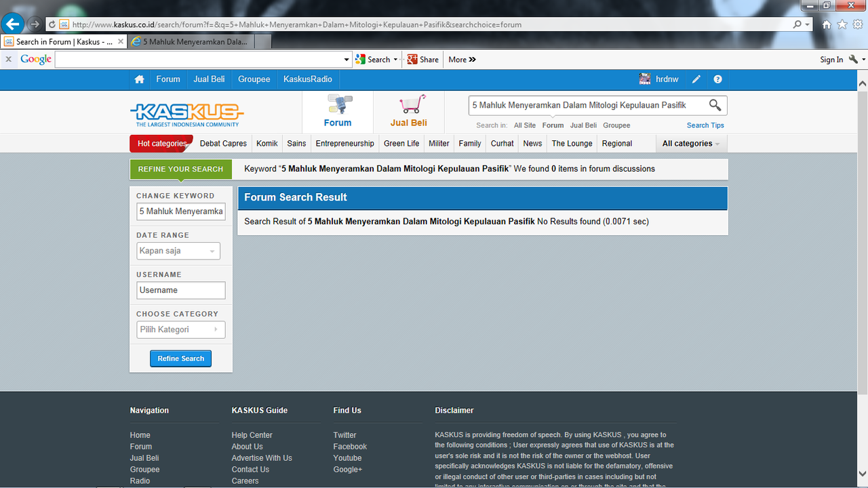Image resolution: width=868 pixels, height=488 pixels.
Task: Click the browser Forward arrow button
Action: [35, 24]
